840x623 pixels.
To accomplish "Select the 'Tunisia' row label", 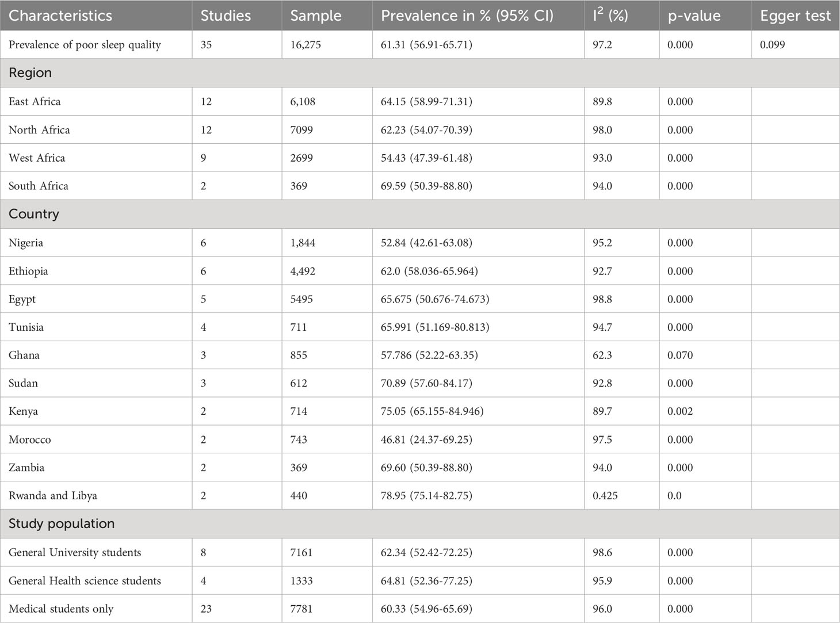I will click(26, 327).
